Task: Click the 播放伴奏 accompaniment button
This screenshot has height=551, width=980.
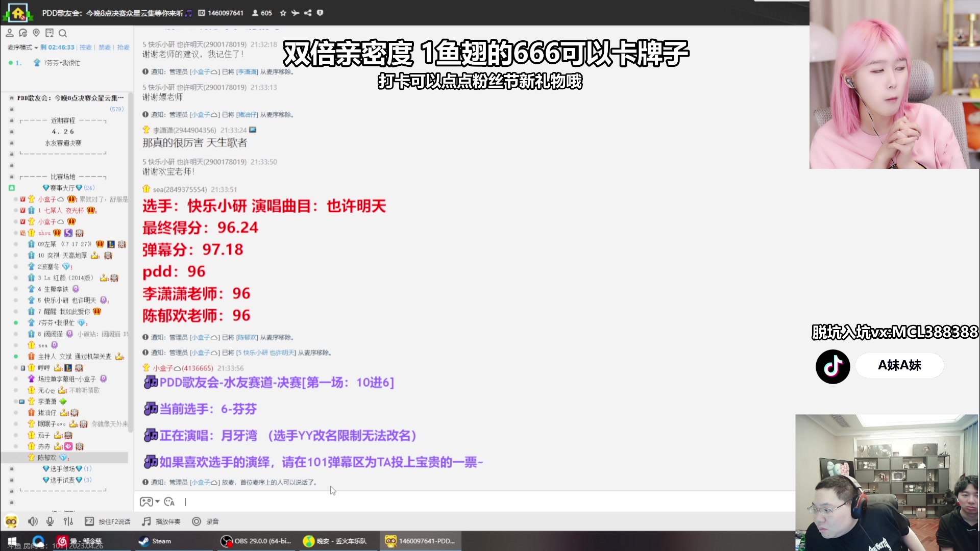Action: click(x=161, y=521)
